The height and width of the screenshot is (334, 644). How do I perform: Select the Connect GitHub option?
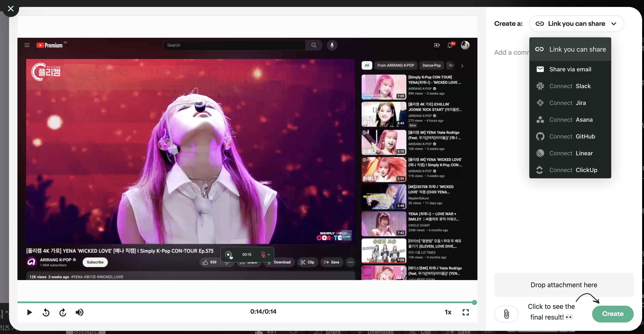pos(570,136)
